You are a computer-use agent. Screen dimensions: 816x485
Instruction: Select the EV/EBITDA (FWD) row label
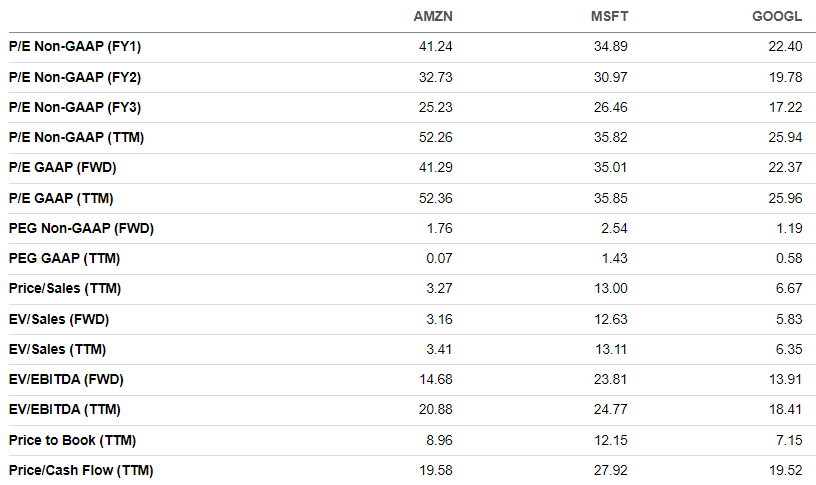[66, 380]
